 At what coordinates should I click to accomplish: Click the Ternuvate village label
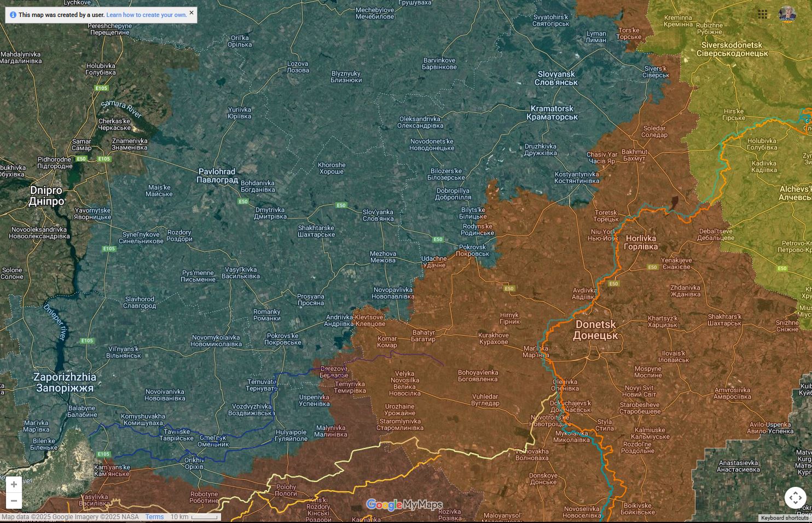tap(262, 385)
